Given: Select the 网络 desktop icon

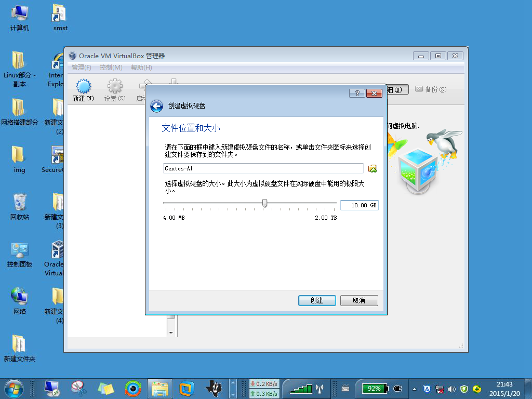Looking at the screenshot, I should [19, 301].
